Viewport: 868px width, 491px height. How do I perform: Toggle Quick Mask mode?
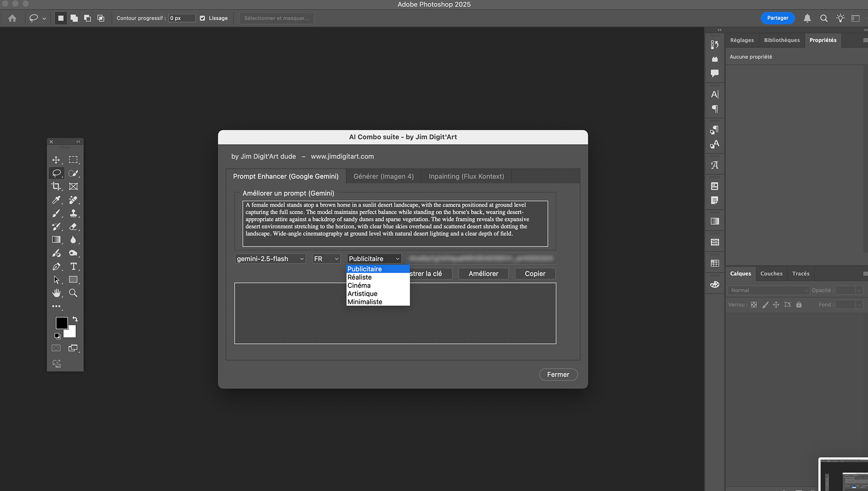pyautogui.click(x=56, y=348)
